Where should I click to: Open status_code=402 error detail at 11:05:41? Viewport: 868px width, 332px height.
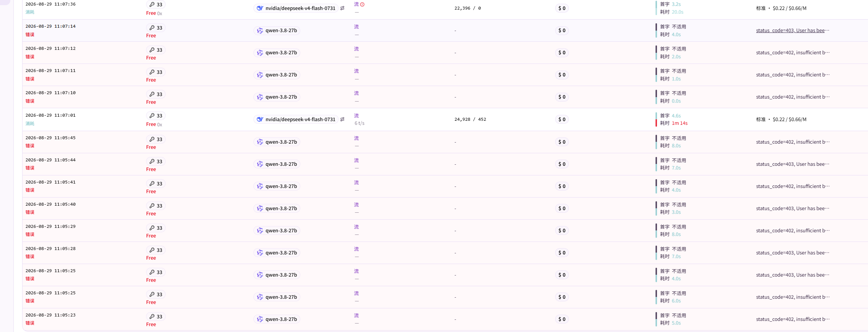(792, 186)
